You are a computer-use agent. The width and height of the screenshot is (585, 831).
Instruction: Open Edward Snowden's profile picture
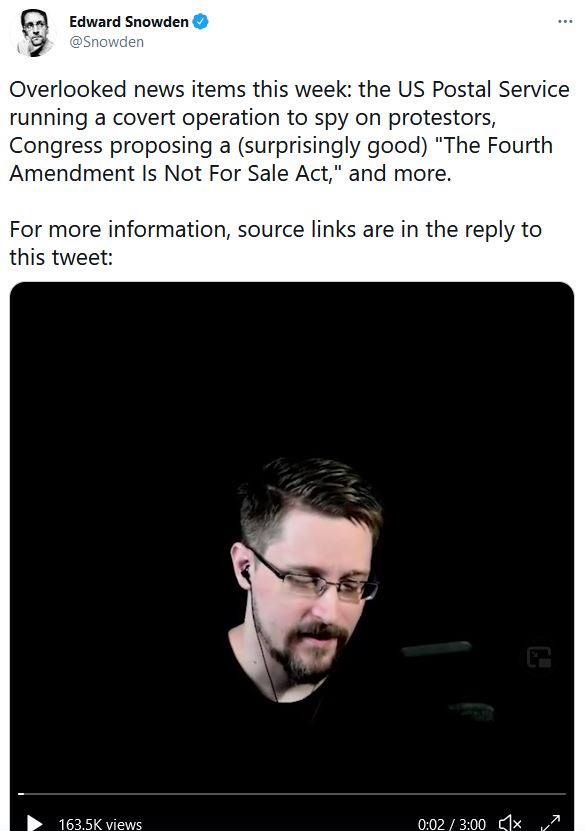(33, 33)
